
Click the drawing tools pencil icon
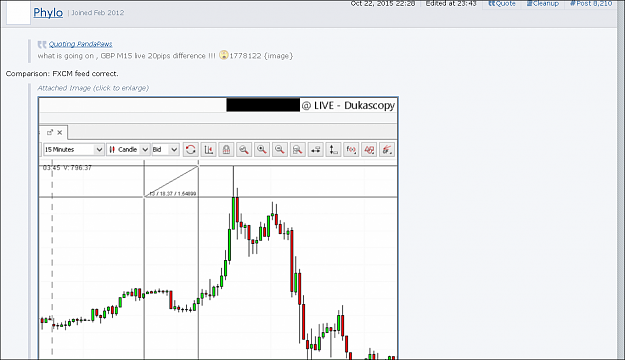(387, 150)
